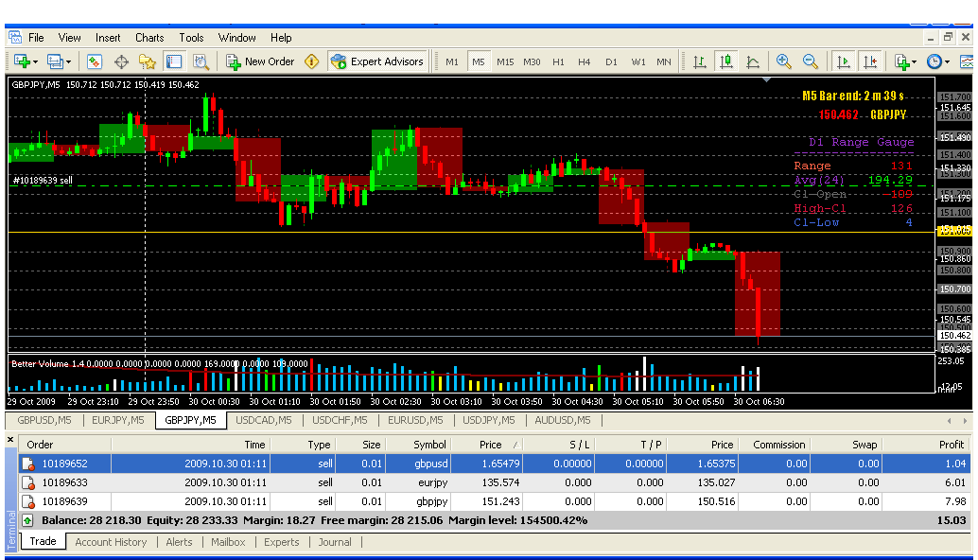This screenshot has height=560, width=978.
Task: Toggle chart auto scroll
Action: click(843, 61)
